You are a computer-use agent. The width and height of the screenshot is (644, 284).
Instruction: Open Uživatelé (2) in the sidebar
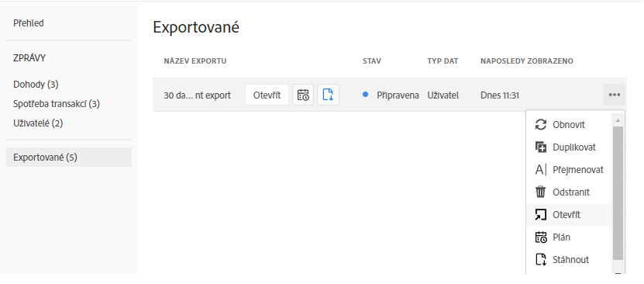point(38,123)
